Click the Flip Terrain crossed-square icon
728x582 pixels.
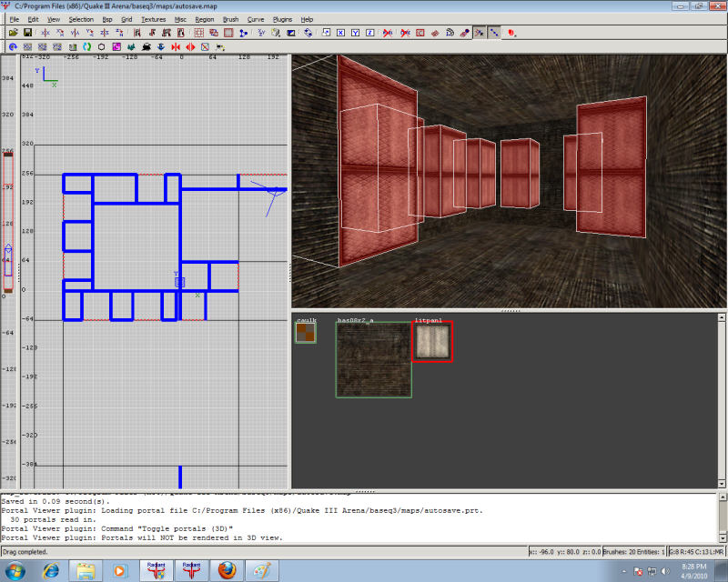(x=206, y=47)
